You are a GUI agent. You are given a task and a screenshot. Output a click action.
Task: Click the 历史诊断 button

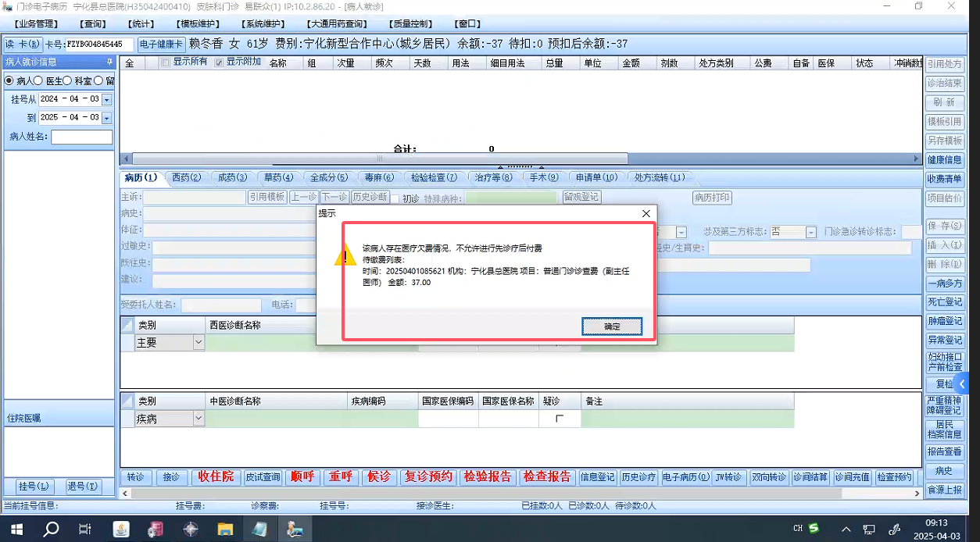(370, 198)
